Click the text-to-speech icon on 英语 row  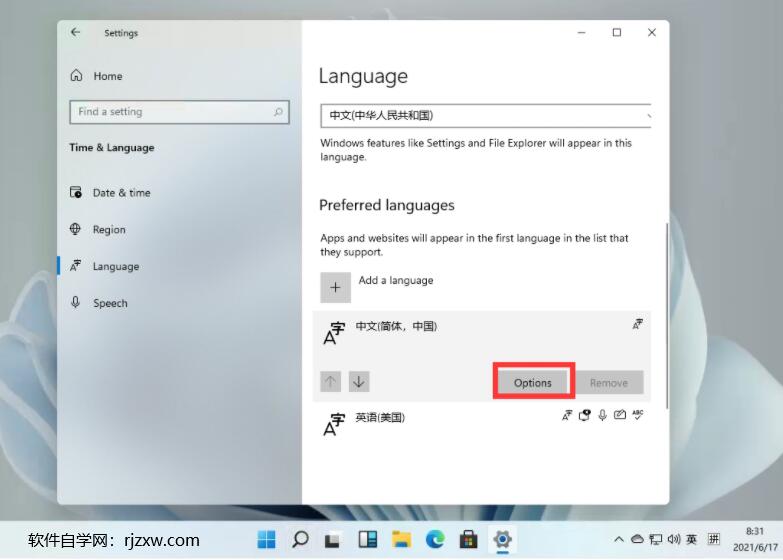point(584,415)
